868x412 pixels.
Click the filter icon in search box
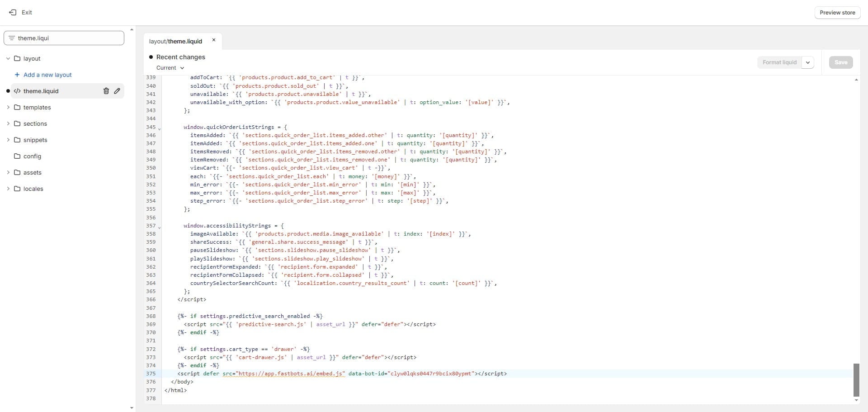tap(12, 38)
